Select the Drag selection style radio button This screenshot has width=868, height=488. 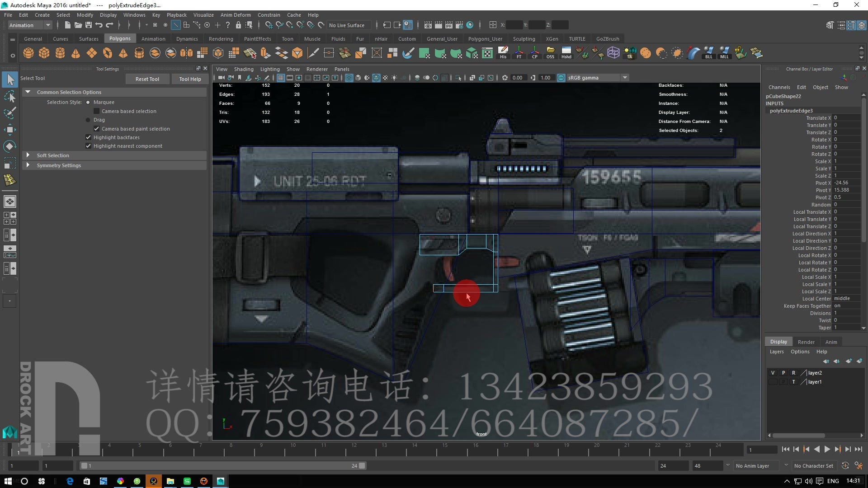[87, 120]
